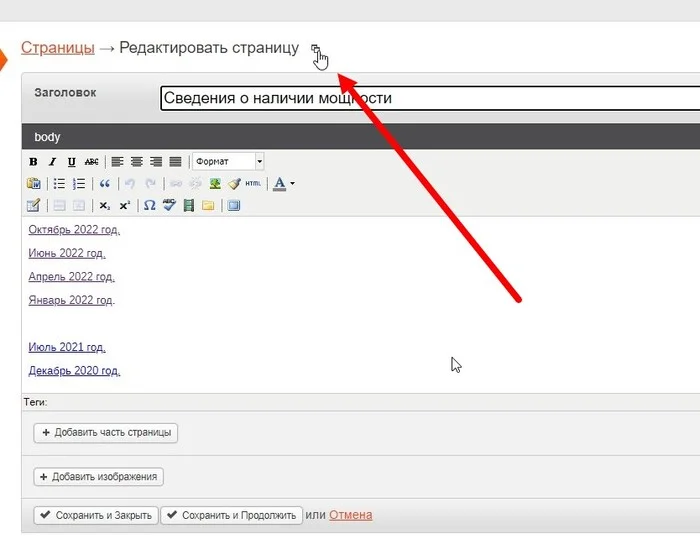Open Январь 2022 год link
Viewport: 700px width, 539px height.
[x=71, y=300]
